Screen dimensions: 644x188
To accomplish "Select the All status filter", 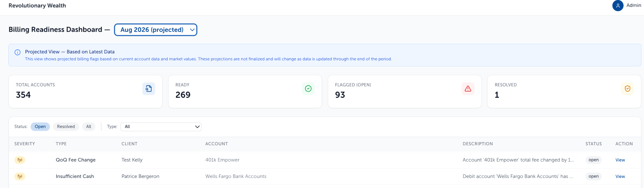I will pyautogui.click(x=89, y=126).
